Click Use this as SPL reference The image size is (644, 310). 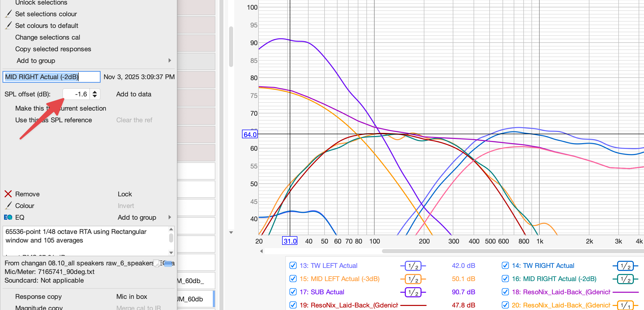(x=53, y=120)
